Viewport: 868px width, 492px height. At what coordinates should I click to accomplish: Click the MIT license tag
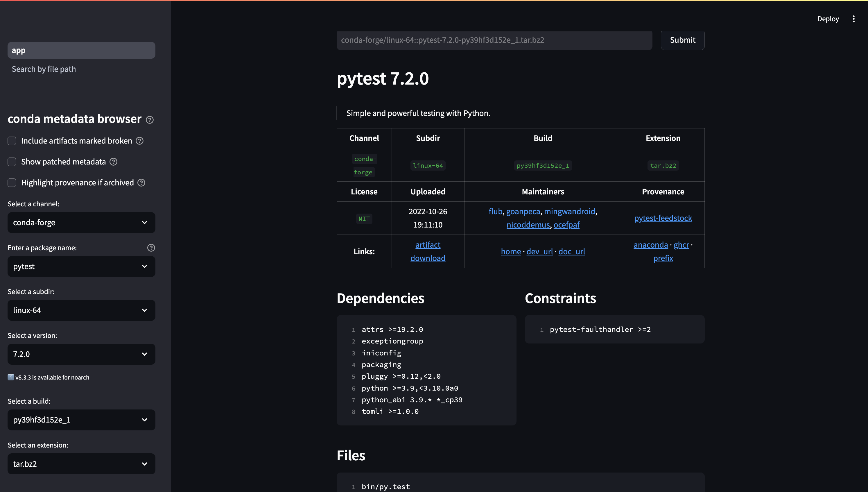[x=364, y=219]
